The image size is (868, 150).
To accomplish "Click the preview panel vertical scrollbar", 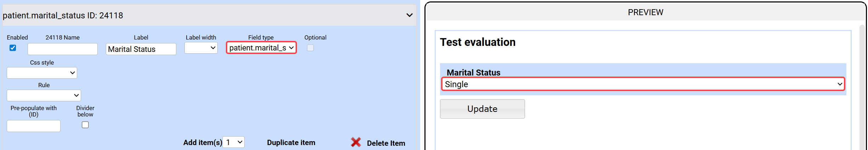I will [862, 88].
